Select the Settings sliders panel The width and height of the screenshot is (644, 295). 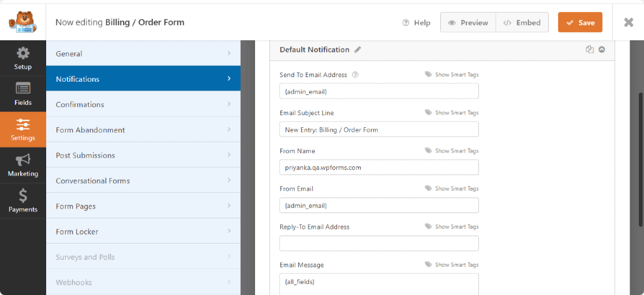pyautogui.click(x=23, y=130)
